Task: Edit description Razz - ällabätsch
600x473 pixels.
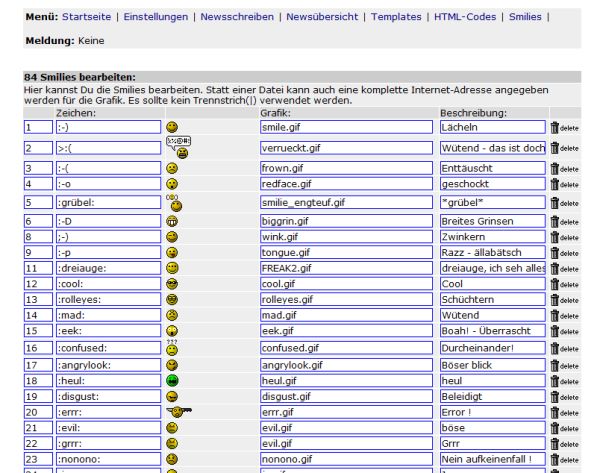Action: click(x=493, y=253)
